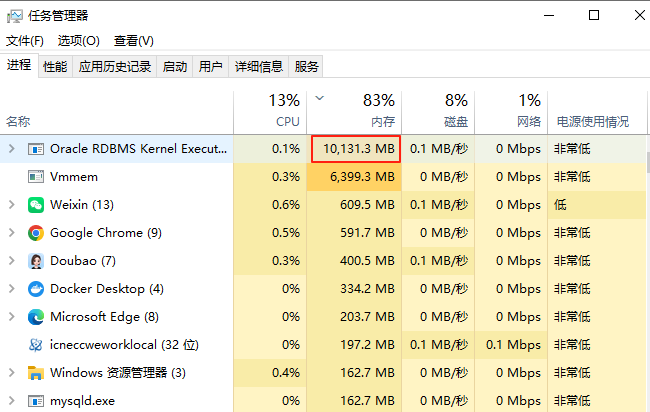This screenshot has width=650, height=412.
Task: Sort by the 磁盘 column header
Action: coord(438,113)
